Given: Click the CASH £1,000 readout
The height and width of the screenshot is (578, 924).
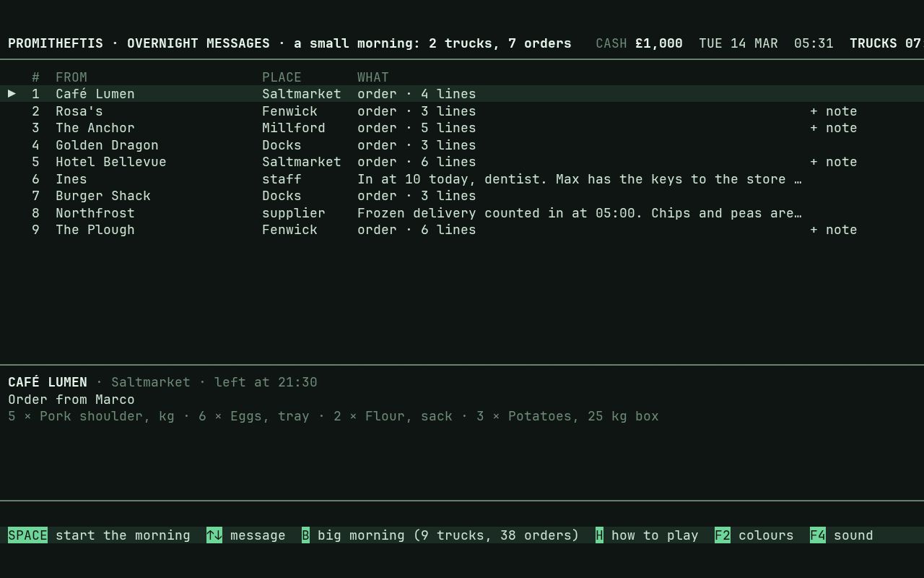Looking at the screenshot, I should (639, 43).
